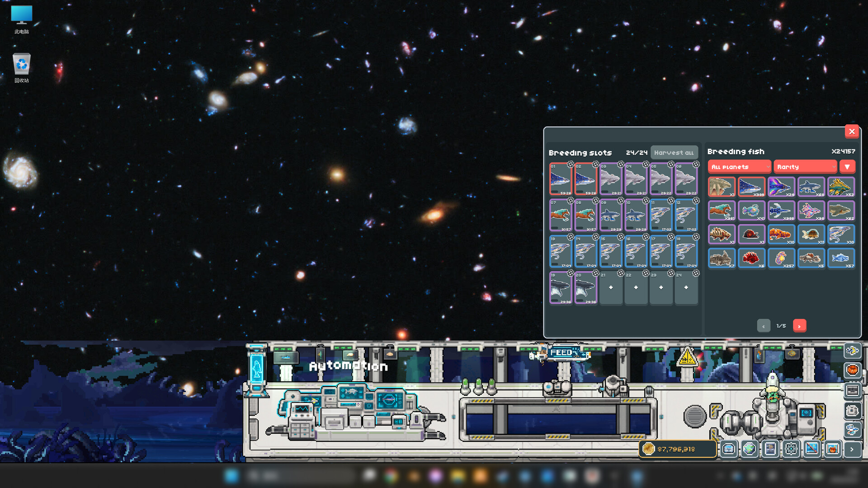Click the spaceship icon on right sidebar

pos(852,430)
